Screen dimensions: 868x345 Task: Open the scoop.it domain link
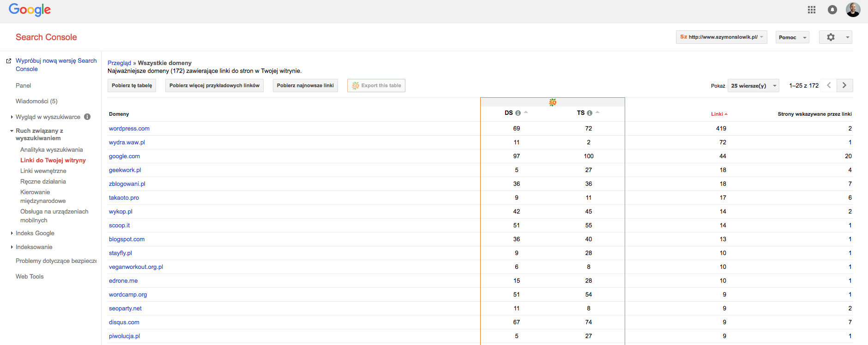pyautogui.click(x=120, y=225)
